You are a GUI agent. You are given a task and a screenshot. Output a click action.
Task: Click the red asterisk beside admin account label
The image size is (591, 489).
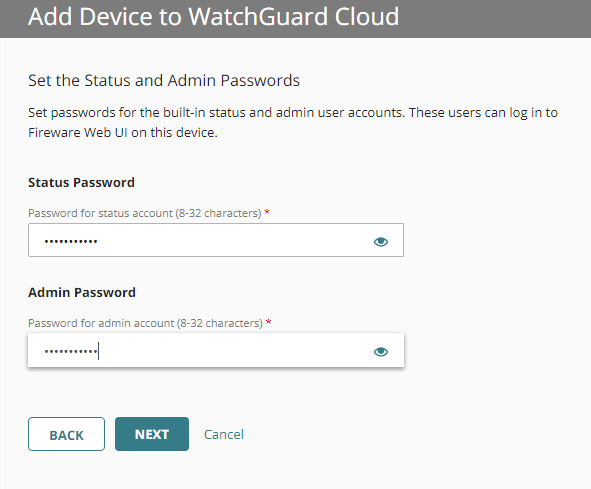click(x=268, y=322)
